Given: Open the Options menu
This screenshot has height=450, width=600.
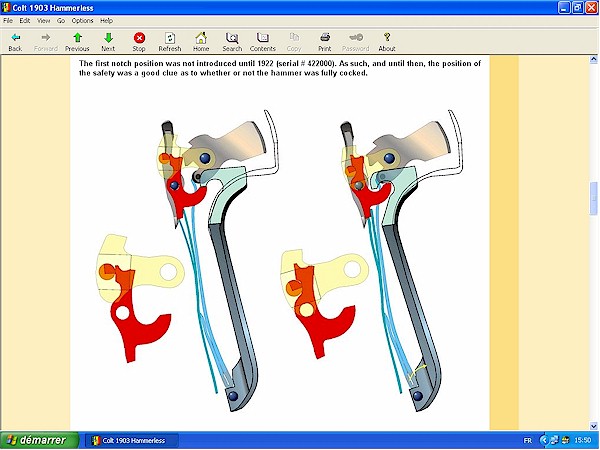Looking at the screenshot, I should [x=82, y=21].
